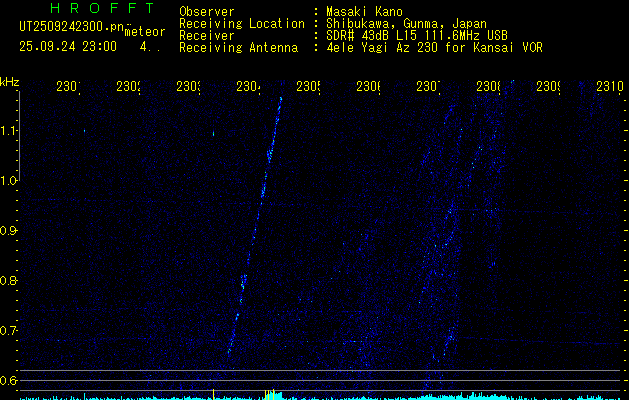Click the HROFFT title text

coord(102,8)
